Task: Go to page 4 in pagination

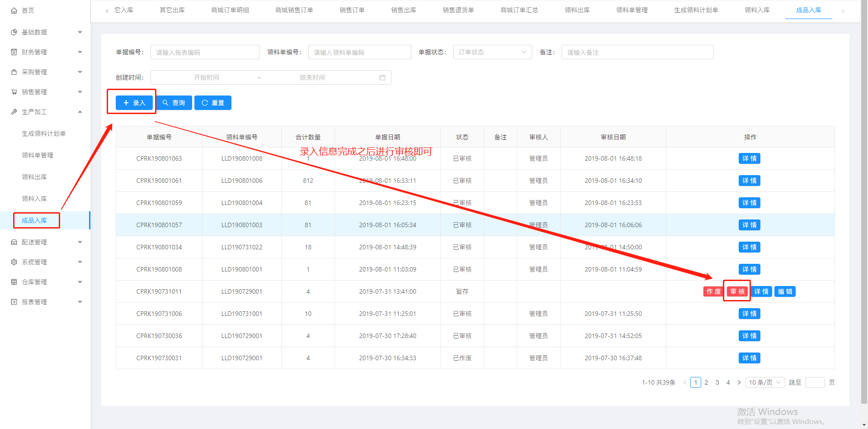Action: (x=728, y=382)
